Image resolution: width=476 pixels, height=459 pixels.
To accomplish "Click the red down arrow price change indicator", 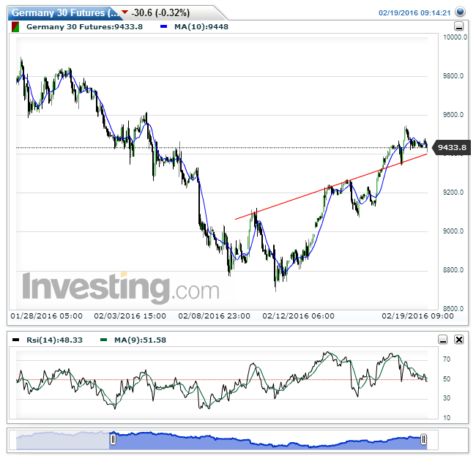I will (x=124, y=13).
